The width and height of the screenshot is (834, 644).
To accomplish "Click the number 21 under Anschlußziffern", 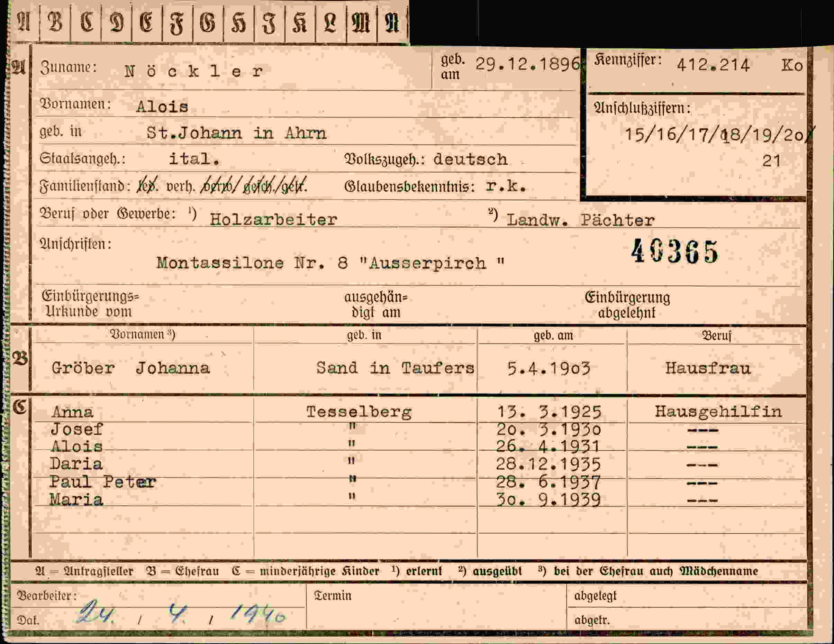I will pyautogui.click(x=771, y=161).
